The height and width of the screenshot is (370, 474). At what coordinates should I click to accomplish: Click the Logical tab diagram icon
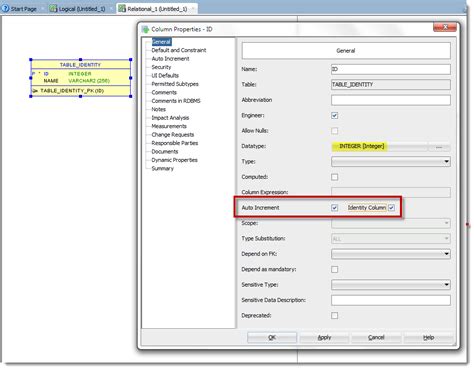[x=53, y=9]
